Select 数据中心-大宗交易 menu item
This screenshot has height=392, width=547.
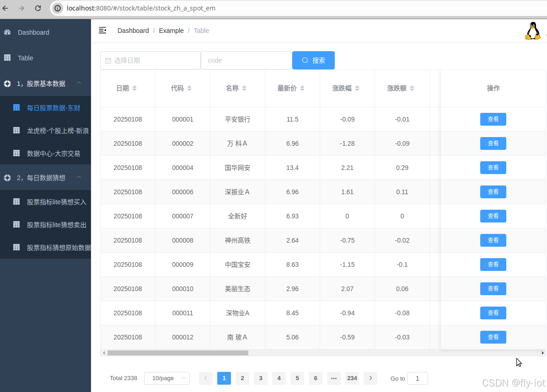[x=45, y=154]
